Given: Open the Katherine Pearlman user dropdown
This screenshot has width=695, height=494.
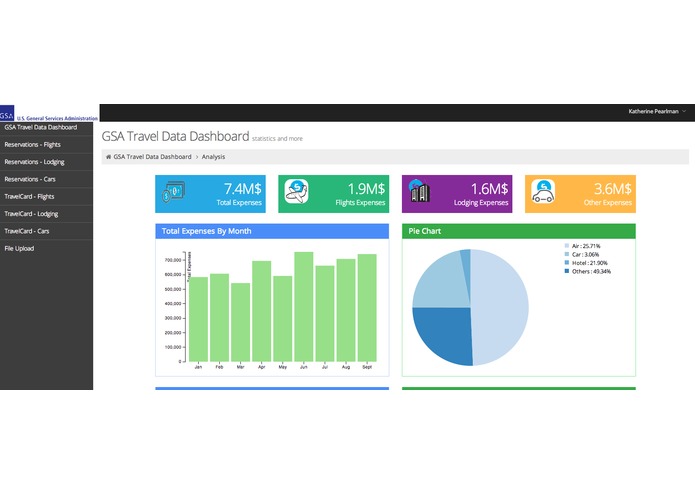Looking at the screenshot, I should click(657, 112).
